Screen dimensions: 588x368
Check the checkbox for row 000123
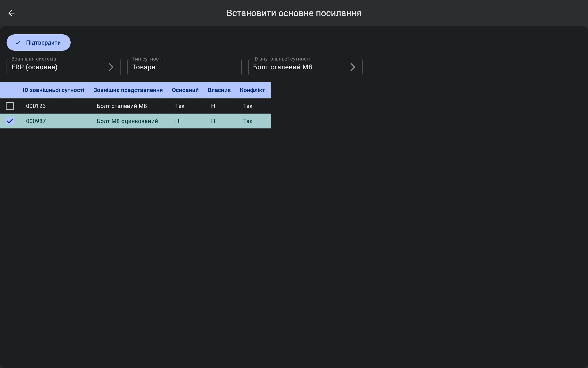click(x=10, y=106)
